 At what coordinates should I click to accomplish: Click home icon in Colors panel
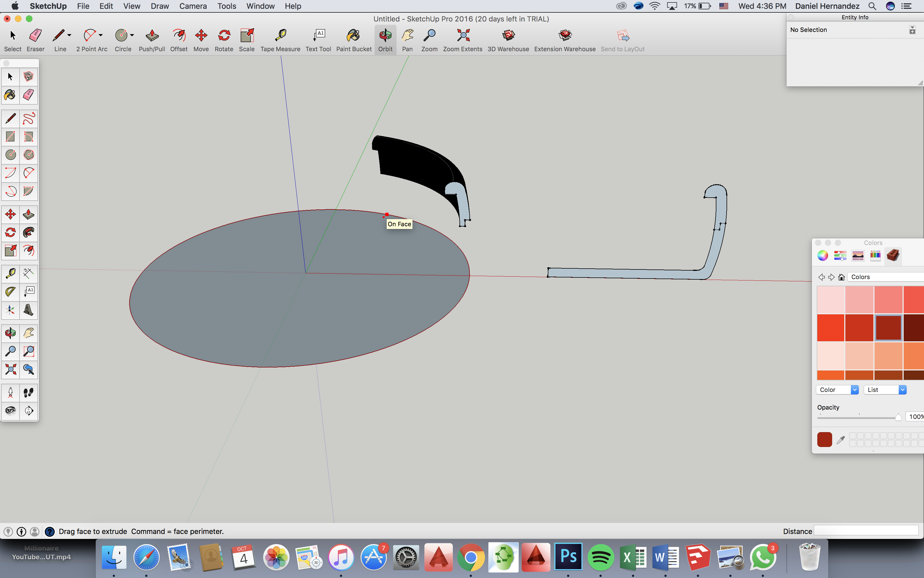841,277
